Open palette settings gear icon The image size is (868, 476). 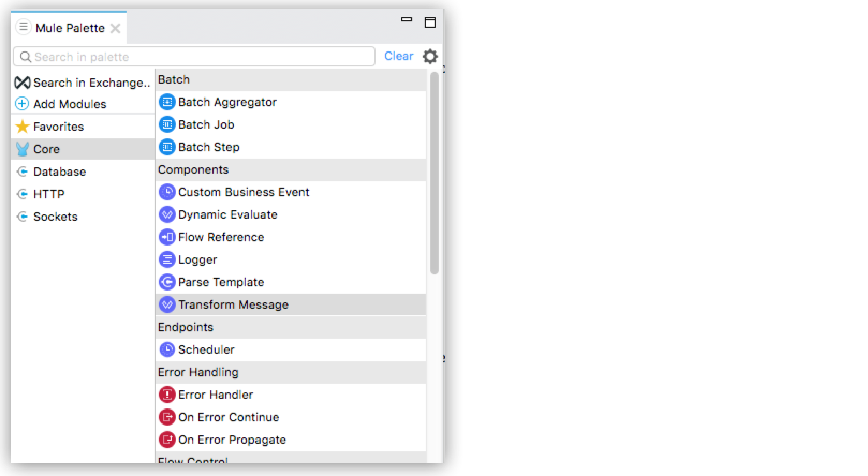point(430,56)
